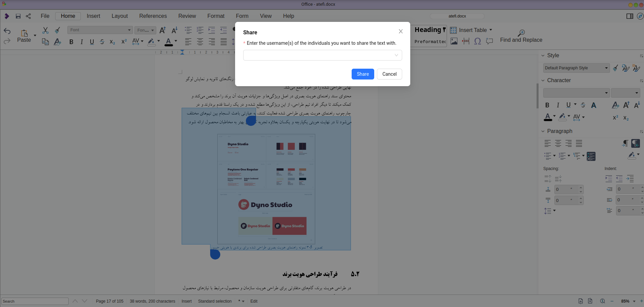The image size is (644, 307).
Task: Toggle Bold in the sidebar Character panel
Action: 547,105
